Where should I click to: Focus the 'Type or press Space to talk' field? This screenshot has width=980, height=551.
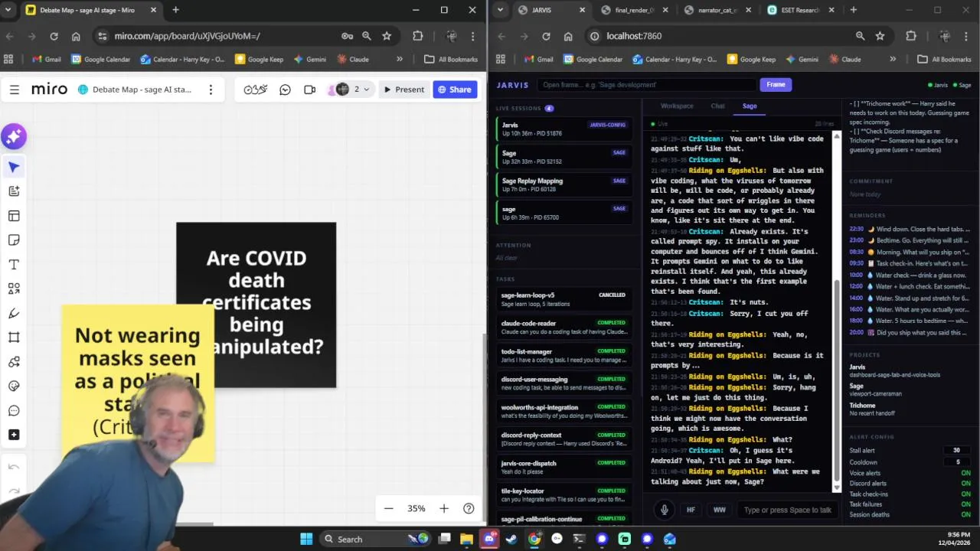coord(786,510)
